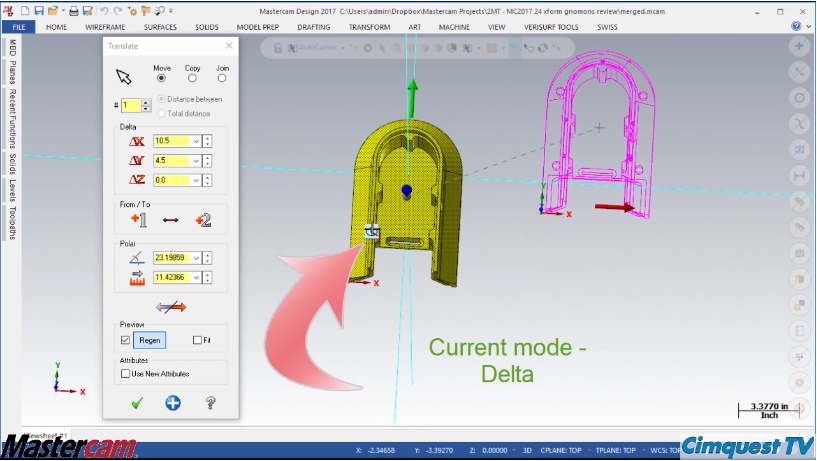Screen dimensions: 817x461
Task: Switch to the SURFACES ribbon tab
Action: point(160,27)
